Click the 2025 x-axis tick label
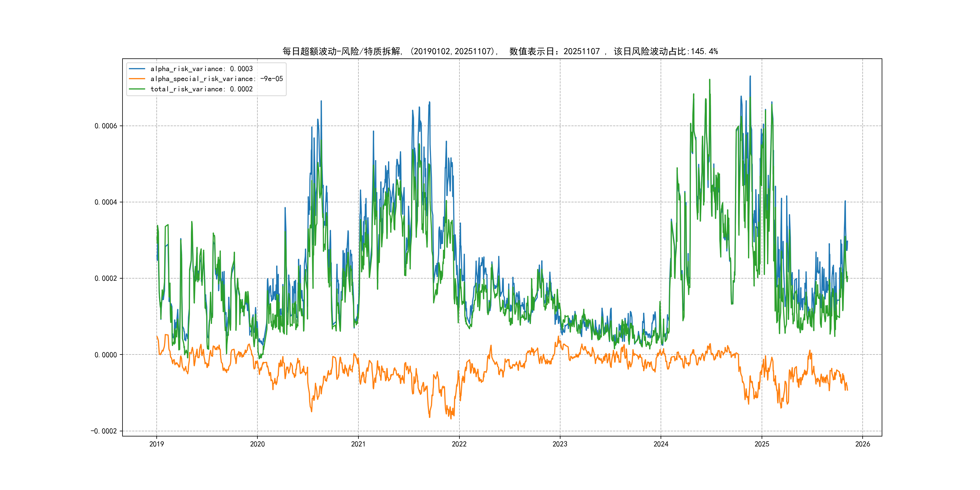980x490 pixels. click(762, 444)
